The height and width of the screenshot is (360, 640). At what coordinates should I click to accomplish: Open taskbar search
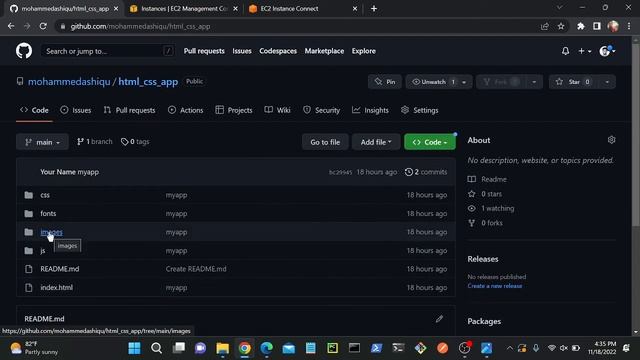click(156, 348)
